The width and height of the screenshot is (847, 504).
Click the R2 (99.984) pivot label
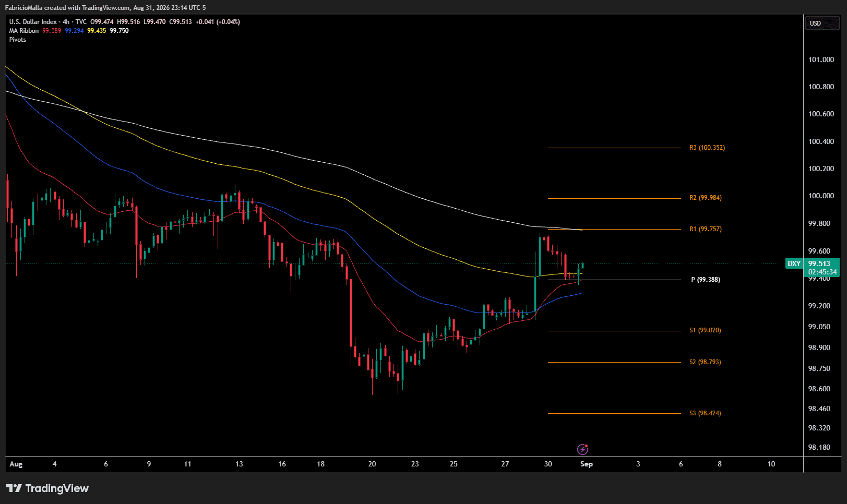click(x=706, y=198)
